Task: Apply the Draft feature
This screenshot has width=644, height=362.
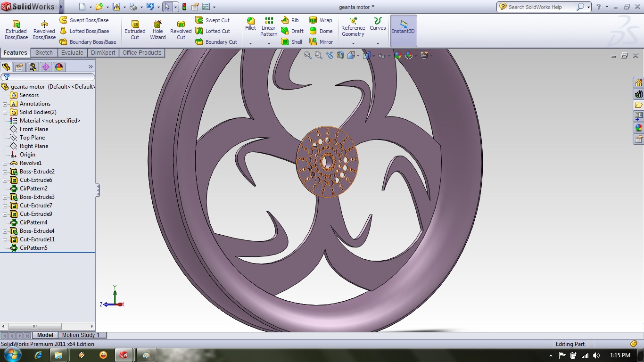Action: pos(292,31)
